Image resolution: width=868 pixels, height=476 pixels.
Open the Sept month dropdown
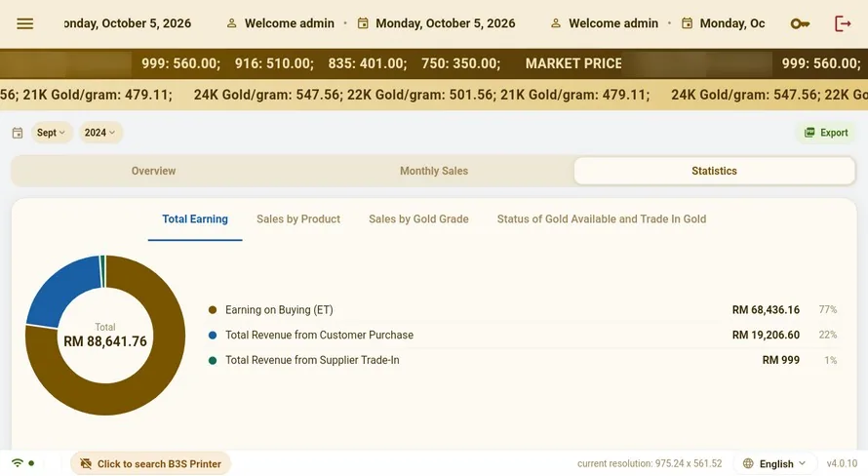[51, 133]
